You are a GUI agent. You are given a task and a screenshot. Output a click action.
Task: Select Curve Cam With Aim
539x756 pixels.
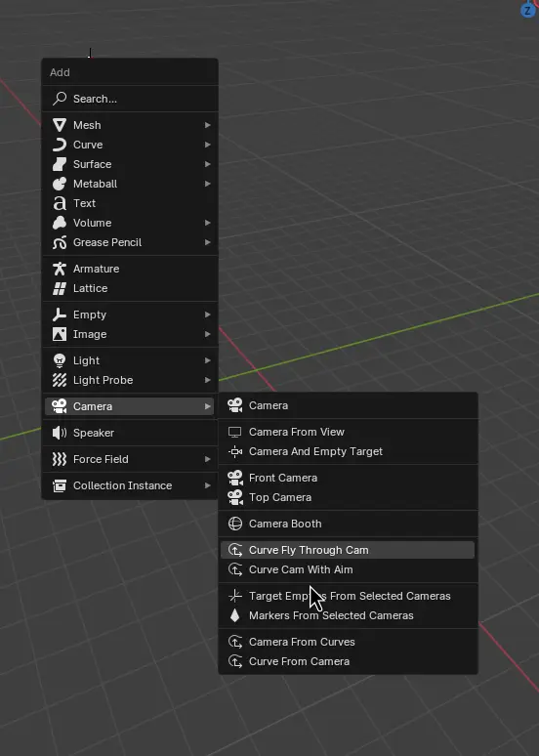(x=348, y=569)
